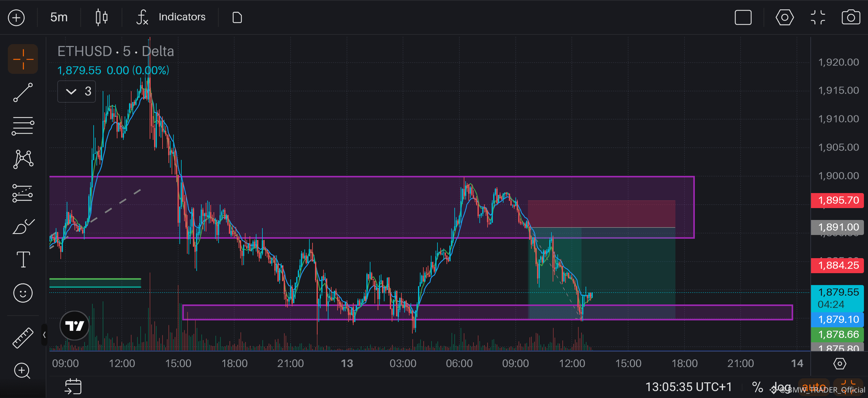
Task: Open chart settings hexagon icon
Action: click(x=784, y=18)
